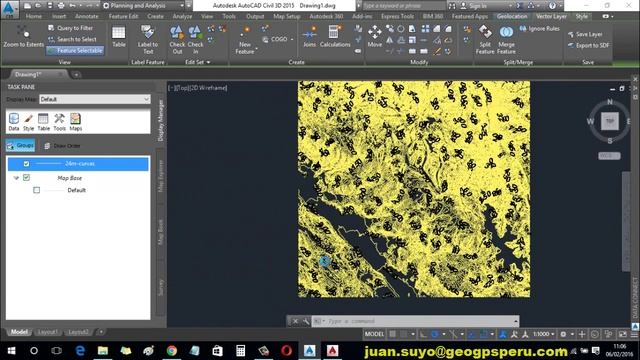
Task: Switch to the Layout1 tab
Action: [47, 332]
